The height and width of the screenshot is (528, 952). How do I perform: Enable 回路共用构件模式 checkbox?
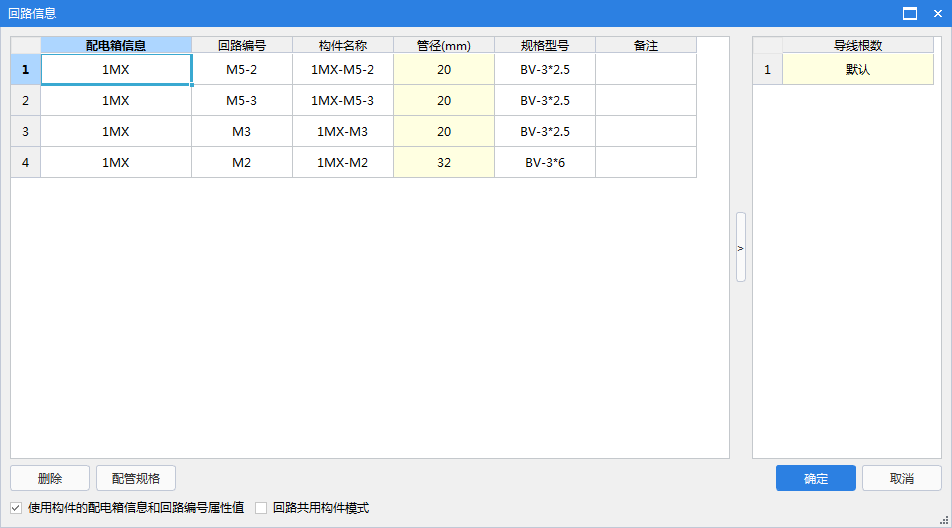point(261,508)
